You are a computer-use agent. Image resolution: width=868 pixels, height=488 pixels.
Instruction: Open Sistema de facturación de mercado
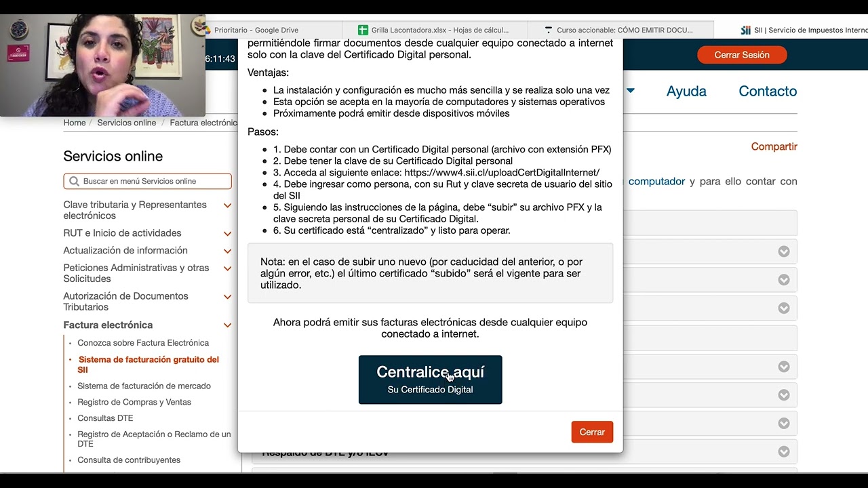(144, 386)
